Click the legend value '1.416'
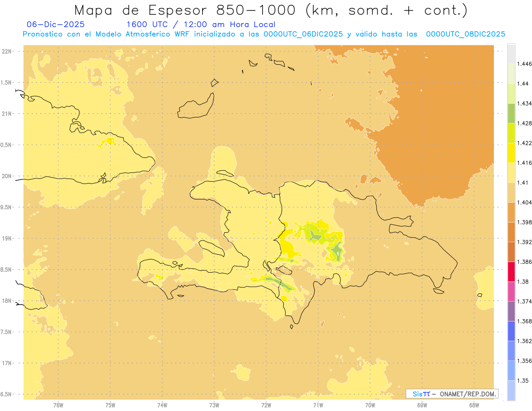The width and height of the screenshot is (532, 411). point(524,163)
